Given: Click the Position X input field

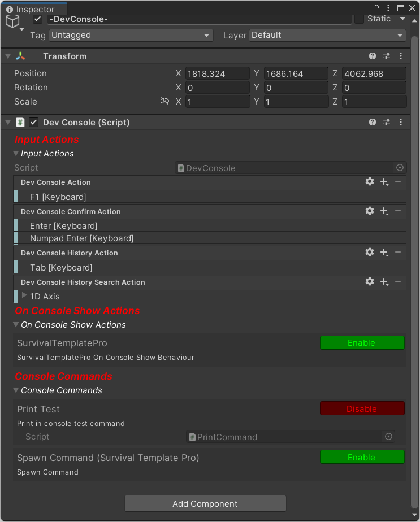Looking at the screenshot, I should coord(217,73).
